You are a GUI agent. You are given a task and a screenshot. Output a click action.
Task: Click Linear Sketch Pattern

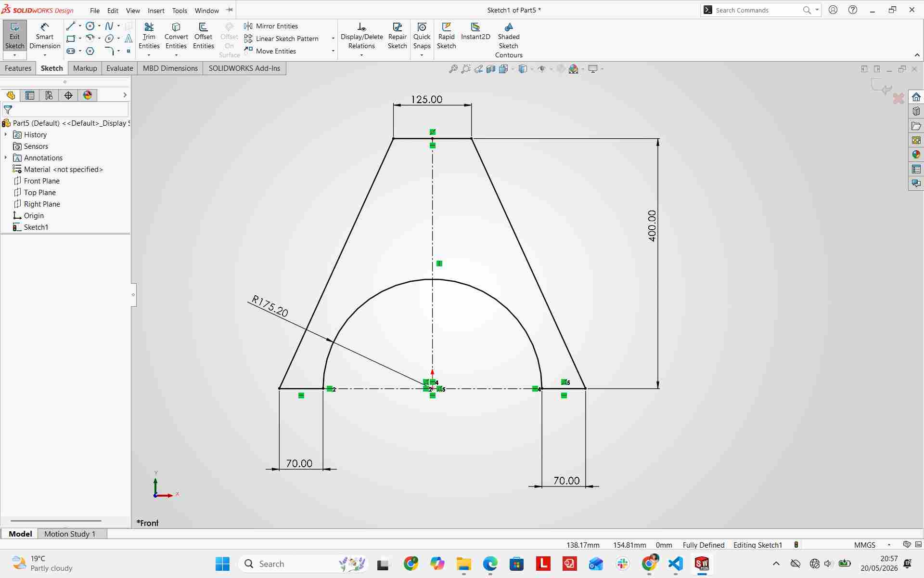tap(282, 39)
